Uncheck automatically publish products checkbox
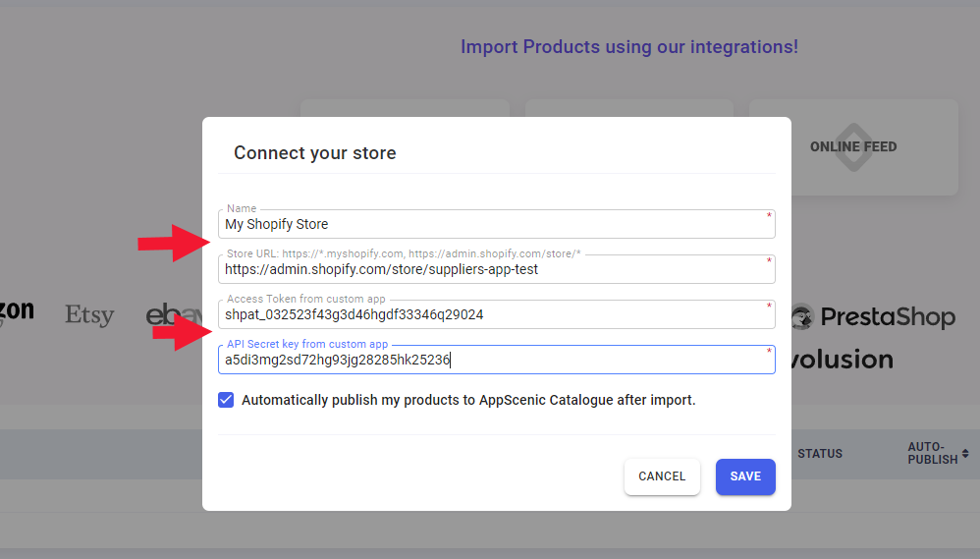This screenshot has width=980, height=559. [227, 400]
